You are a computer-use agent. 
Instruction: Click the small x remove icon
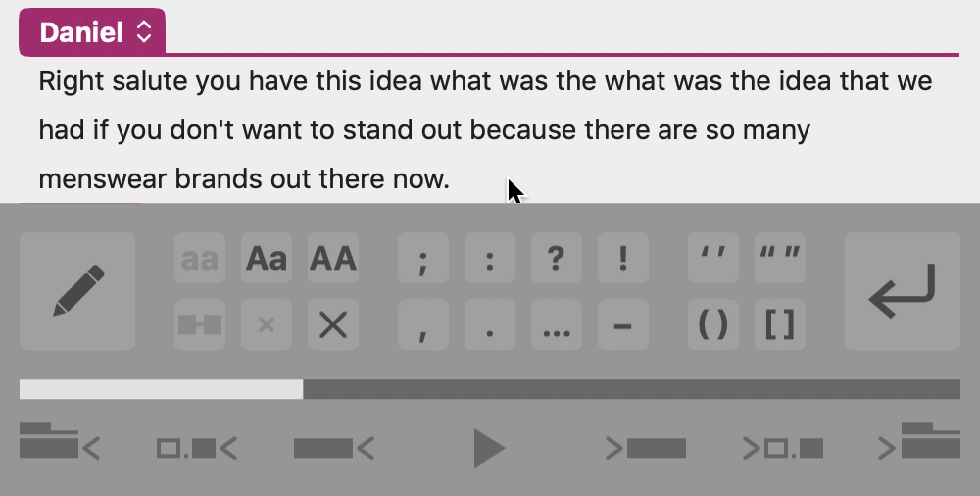point(267,324)
